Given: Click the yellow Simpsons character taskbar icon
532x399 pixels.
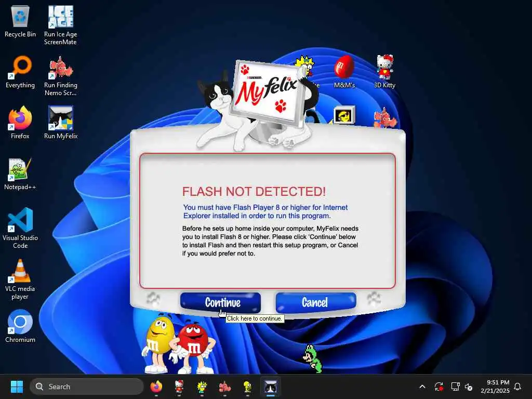Looking at the screenshot, I should click(x=247, y=387).
